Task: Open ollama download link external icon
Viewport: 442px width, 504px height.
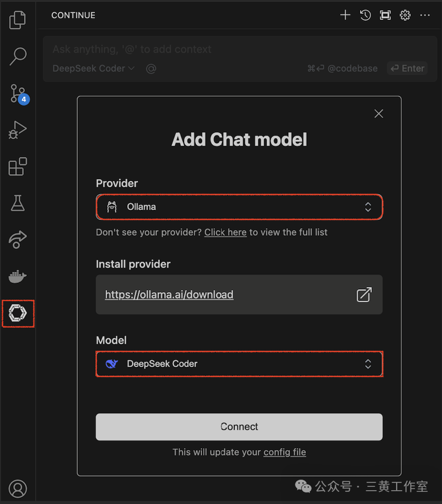Action: pyautogui.click(x=364, y=295)
